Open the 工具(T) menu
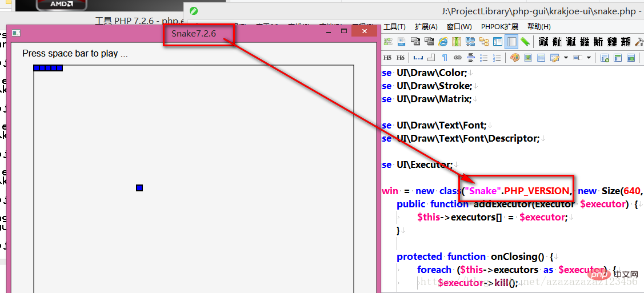This screenshot has width=644, height=293. click(394, 27)
